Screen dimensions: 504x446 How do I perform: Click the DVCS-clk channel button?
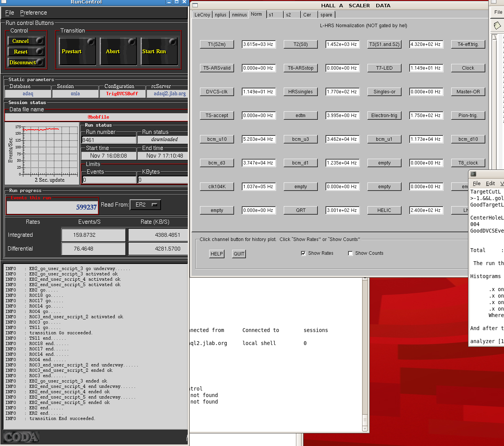(x=217, y=92)
